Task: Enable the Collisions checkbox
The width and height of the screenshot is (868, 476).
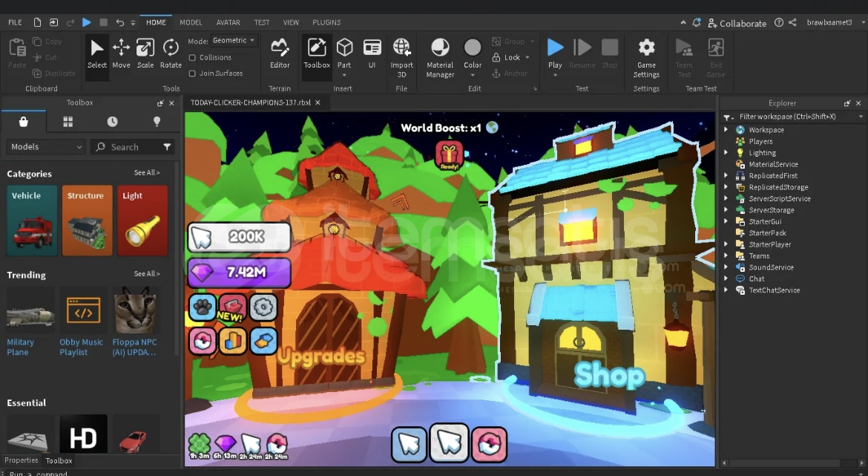Action: [192, 58]
